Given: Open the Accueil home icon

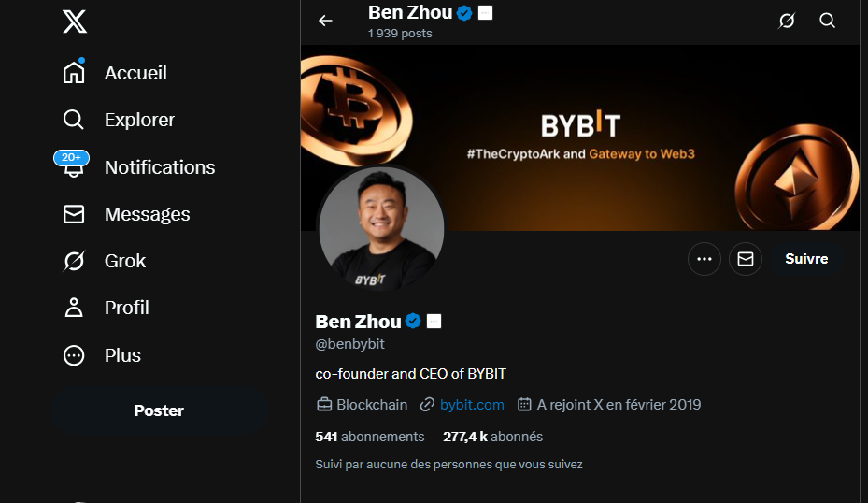Looking at the screenshot, I should [74, 73].
